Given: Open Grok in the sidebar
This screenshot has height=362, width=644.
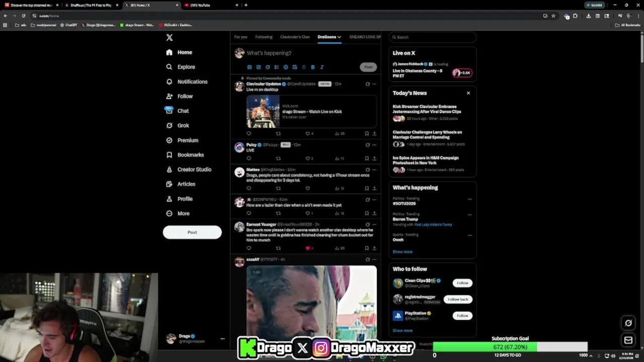Looking at the screenshot, I should [x=178, y=125].
